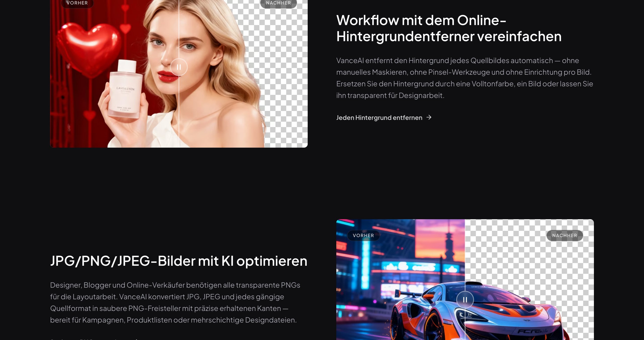Pause the slider on the sports car image
This screenshot has height=340, width=644.
(x=465, y=299)
